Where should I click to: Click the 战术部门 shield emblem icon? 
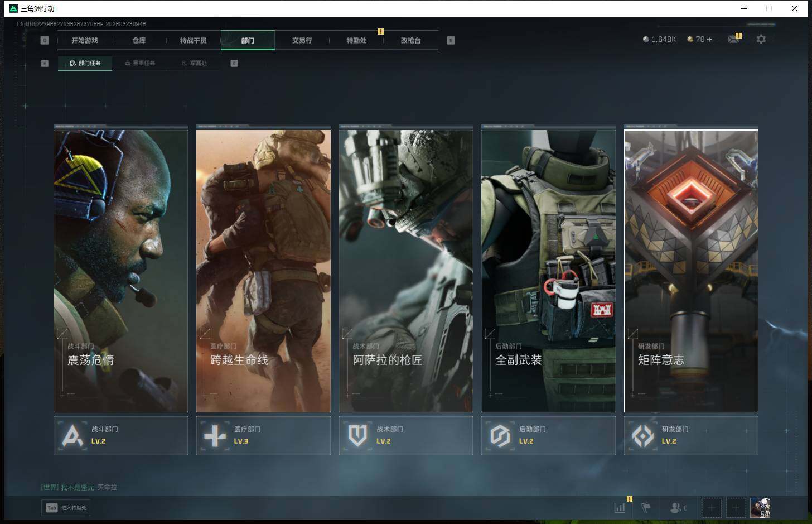[357, 436]
